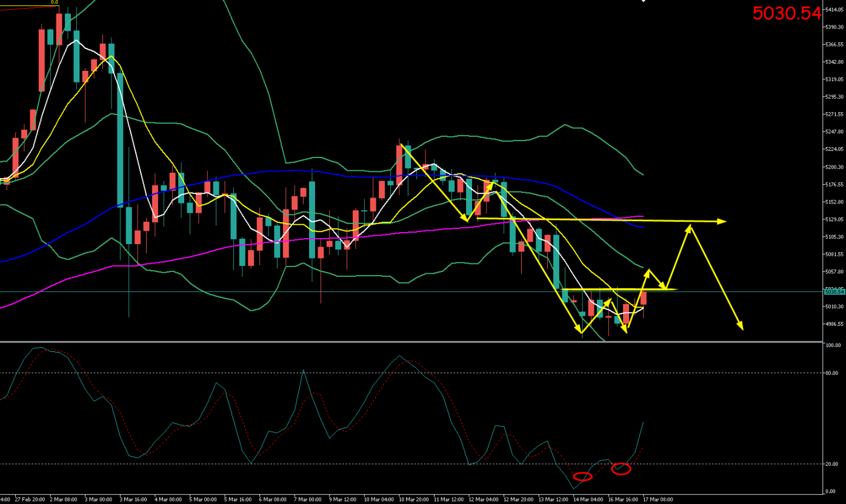Click the latest red candle near 5030
This screenshot has width=846, height=504.
pos(644,298)
